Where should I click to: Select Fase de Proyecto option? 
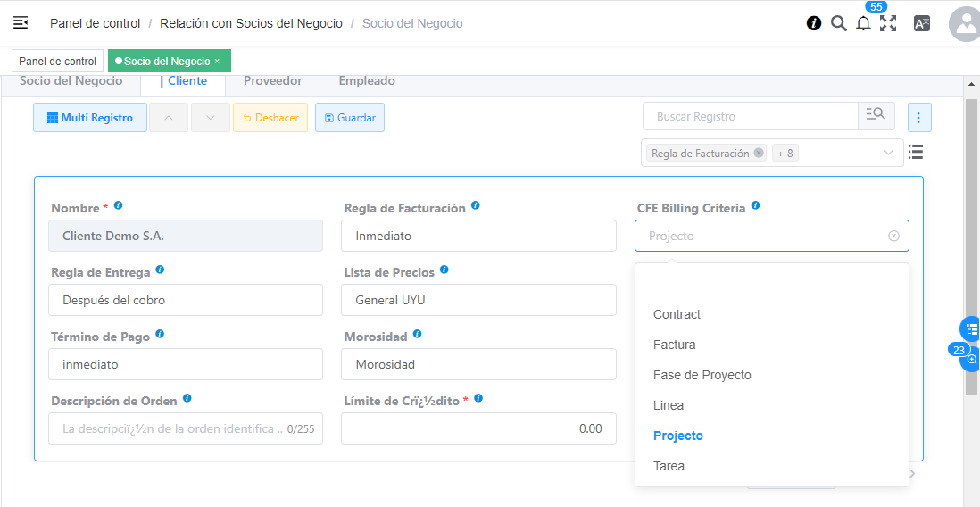click(772, 375)
